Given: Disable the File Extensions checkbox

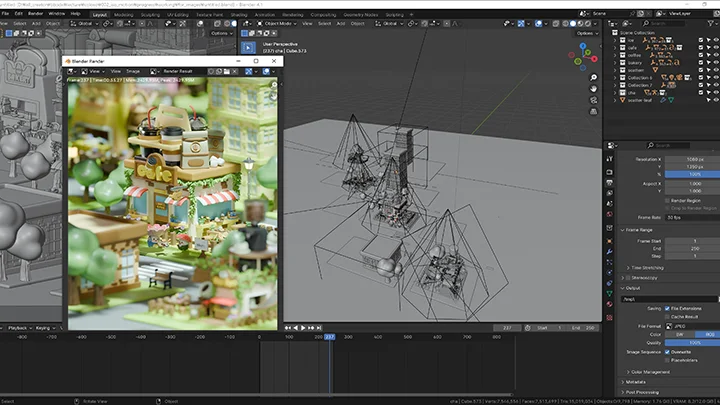Looking at the screenshot, I should 667,309.
